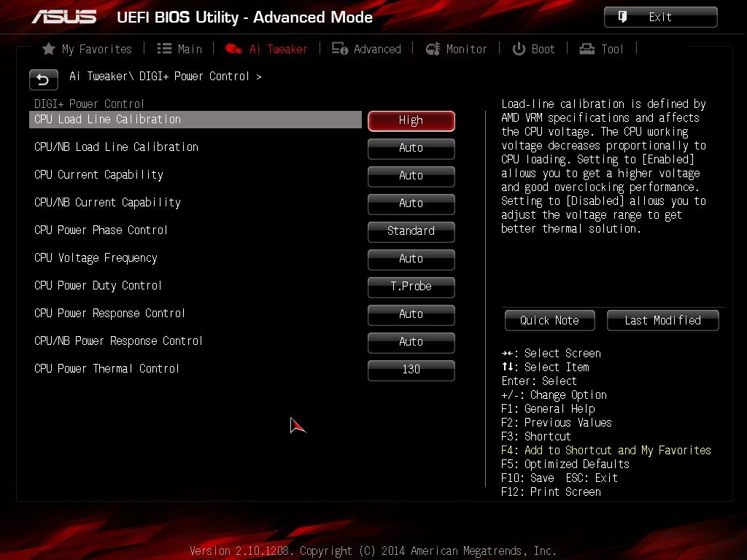Open CPU/NB Load Line Calibration Auto dropdown

(411, 148)
